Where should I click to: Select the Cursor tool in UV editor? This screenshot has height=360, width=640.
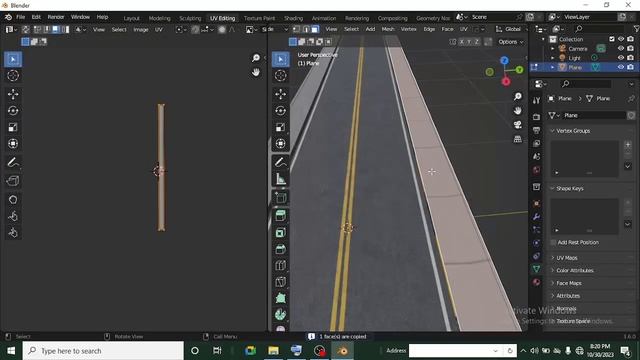point(13,76)
